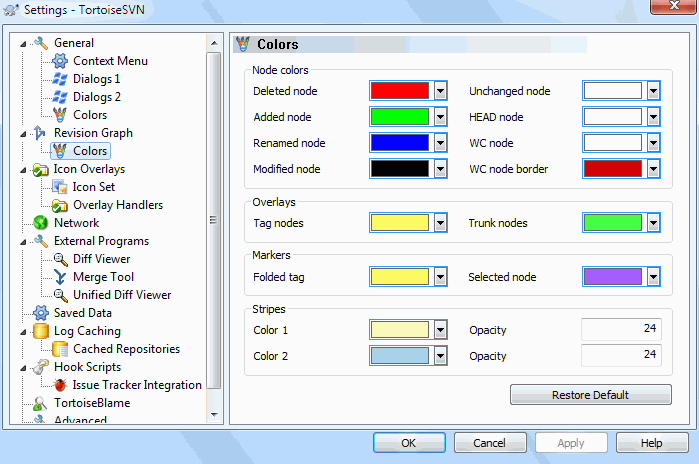Open the Network settings page
This screenshot has height=464, width=699.
pyautogui.click(x=76, y=223)
